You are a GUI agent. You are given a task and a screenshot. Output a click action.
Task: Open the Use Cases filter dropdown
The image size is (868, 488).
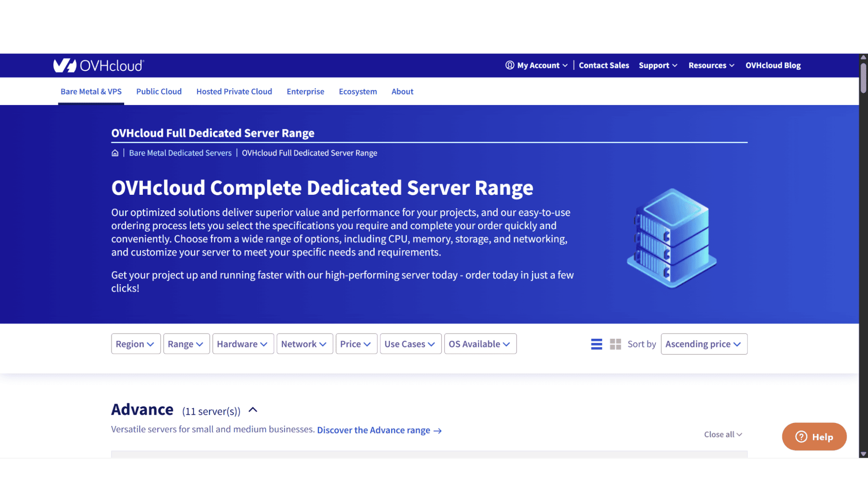click(410, 344)
